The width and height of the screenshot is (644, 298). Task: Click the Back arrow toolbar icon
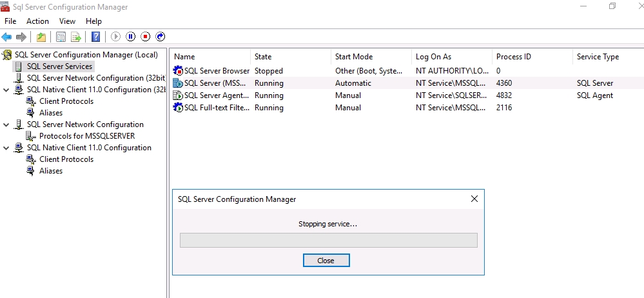click(6, 37)
